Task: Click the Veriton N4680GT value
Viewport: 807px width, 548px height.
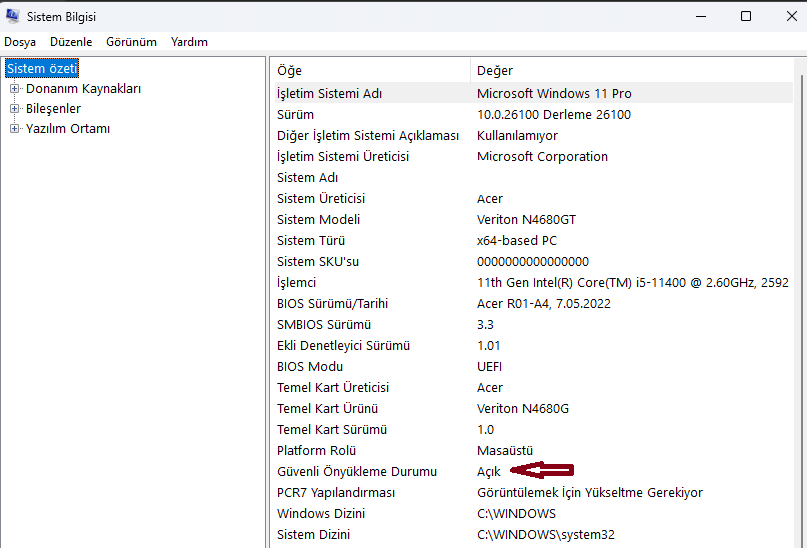Action: 526,220
